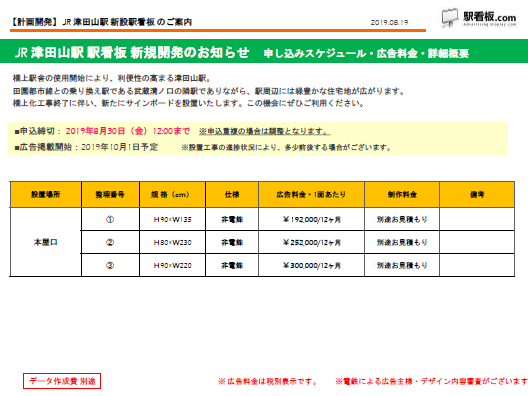
Task: Click number ② in the table
Action: (110, 242)
